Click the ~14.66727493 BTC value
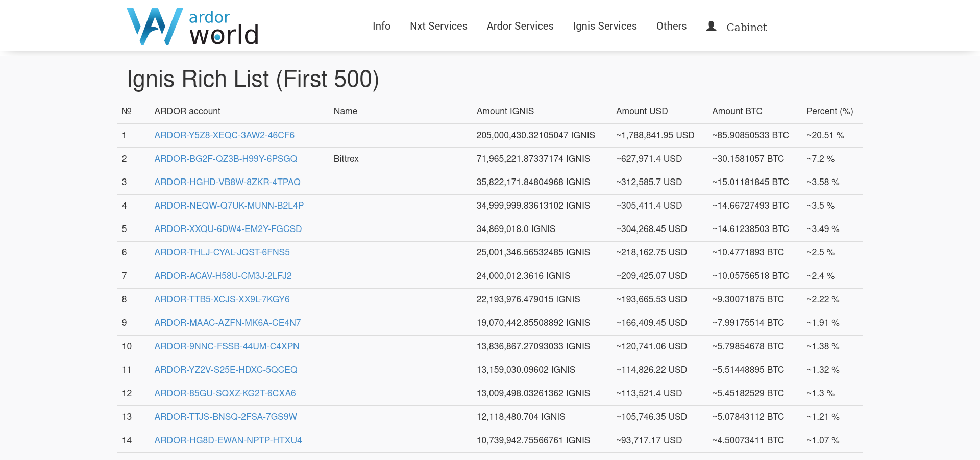Screen dimensions: 980x460 750,206
